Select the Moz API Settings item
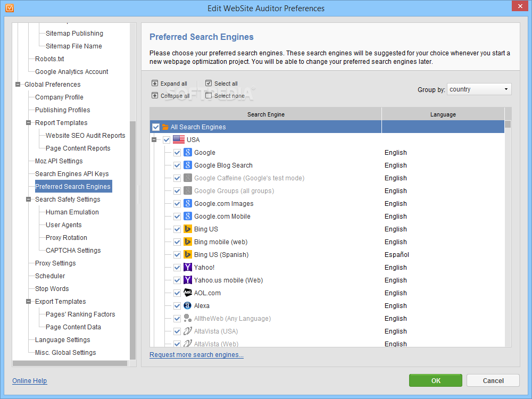The height and width of the screenshot is (399, 532). [59, 161]
